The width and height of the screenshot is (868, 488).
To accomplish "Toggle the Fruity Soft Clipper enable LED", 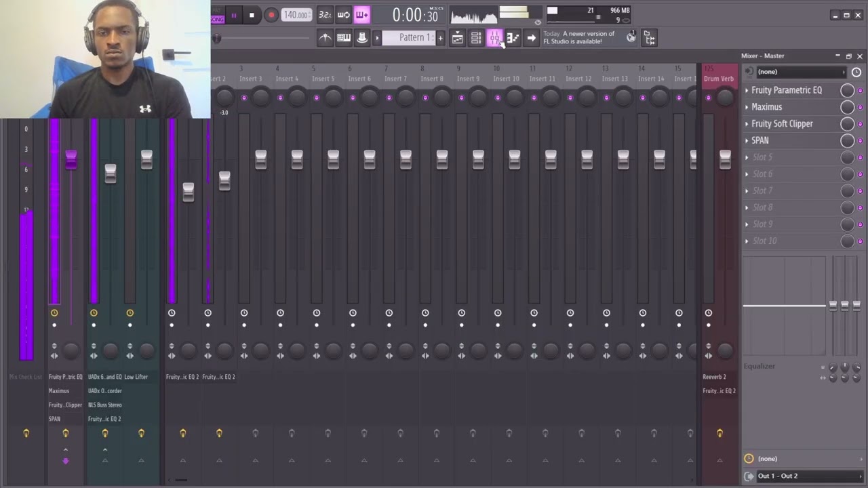I will click(x=860, y=125).
